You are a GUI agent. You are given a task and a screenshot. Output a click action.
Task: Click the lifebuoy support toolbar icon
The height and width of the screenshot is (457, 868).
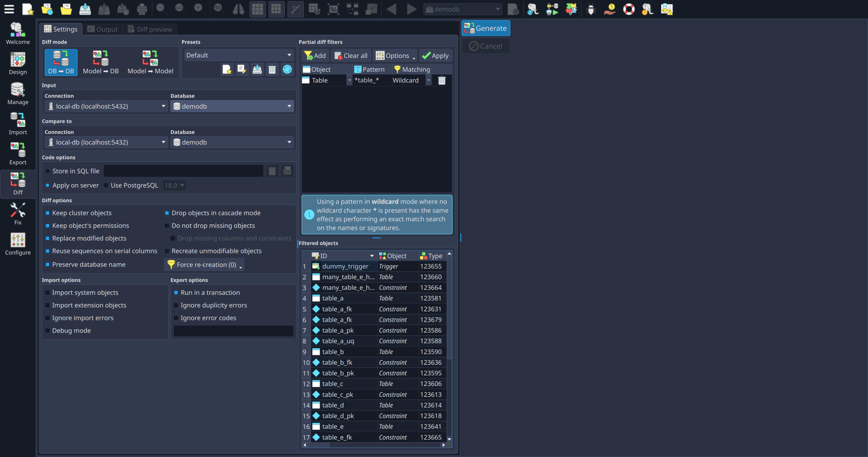(x=629, y=9)
